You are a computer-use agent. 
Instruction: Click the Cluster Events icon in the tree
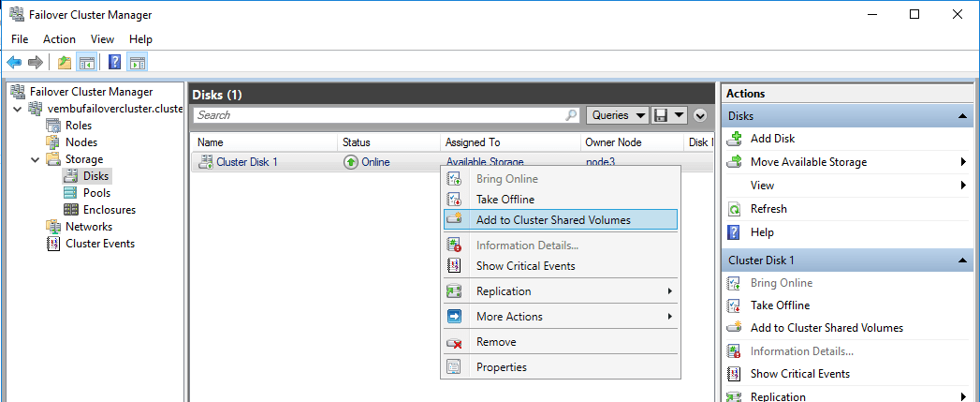pos(53,244)
